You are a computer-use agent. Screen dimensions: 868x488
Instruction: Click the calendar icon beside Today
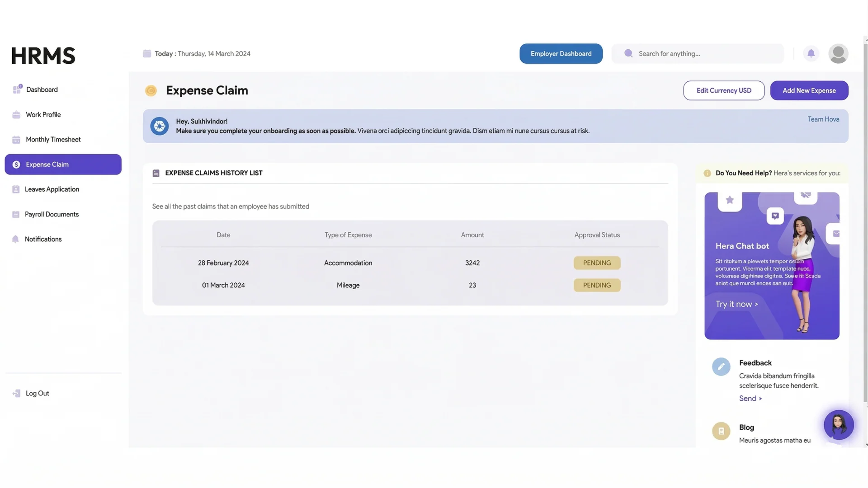pos(147,53)
